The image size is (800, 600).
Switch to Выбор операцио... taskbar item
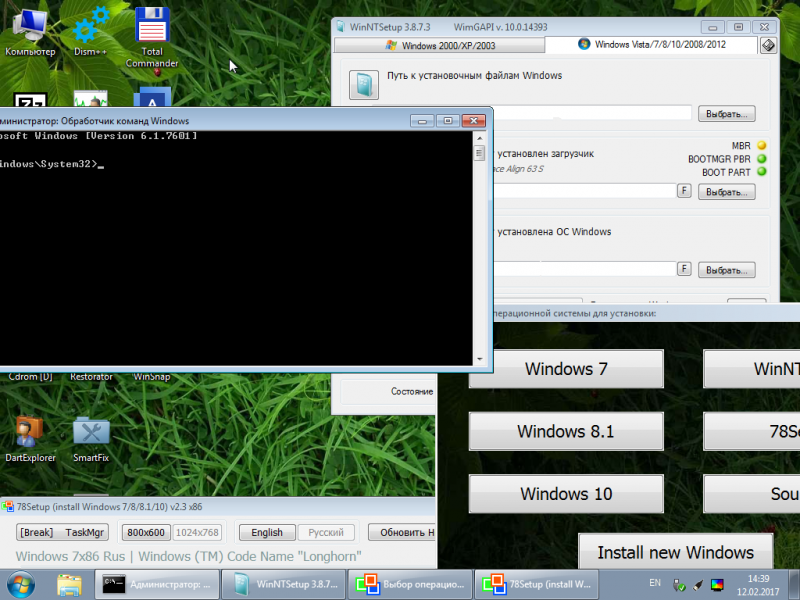click(x=411, y=585)
